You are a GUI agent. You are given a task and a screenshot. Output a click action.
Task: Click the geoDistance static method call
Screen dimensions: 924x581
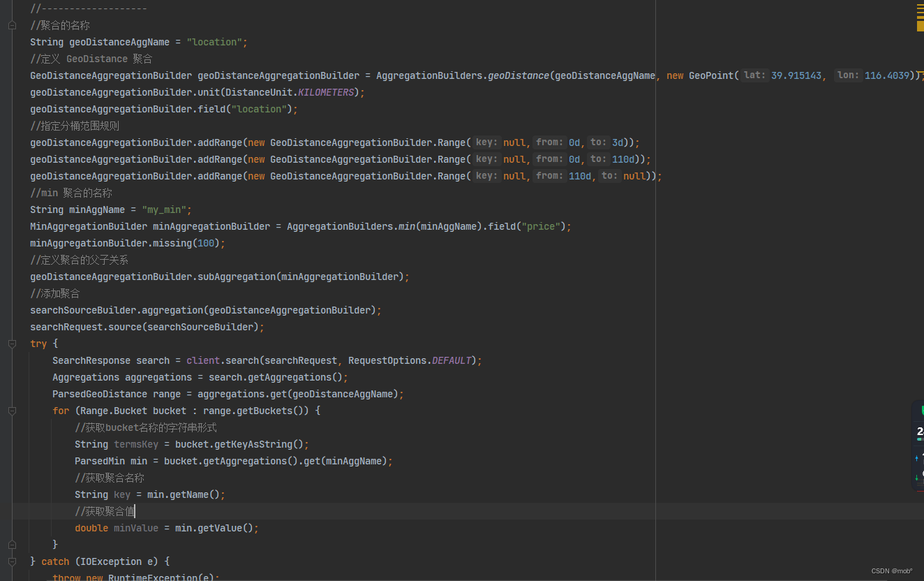(519, 75)
